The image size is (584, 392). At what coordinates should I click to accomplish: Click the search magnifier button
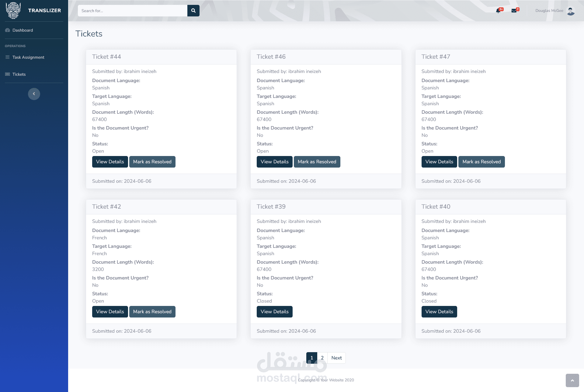(193, 11)
